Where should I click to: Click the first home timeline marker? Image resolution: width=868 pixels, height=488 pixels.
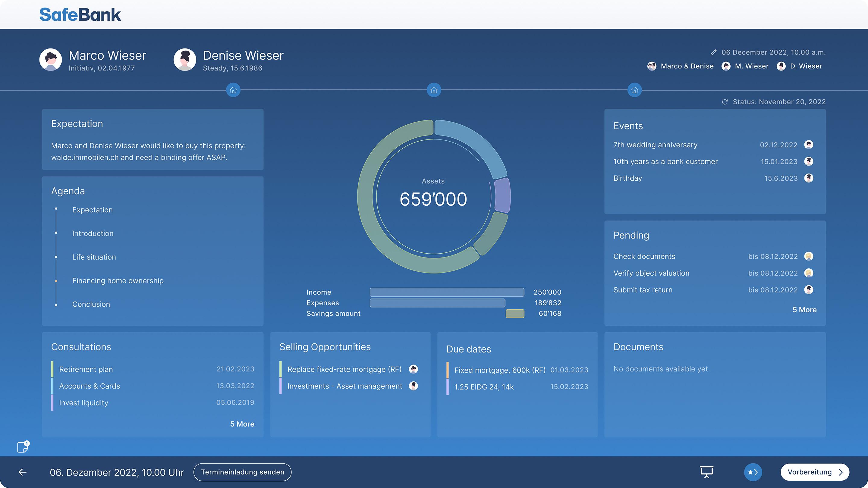(233, 90)
